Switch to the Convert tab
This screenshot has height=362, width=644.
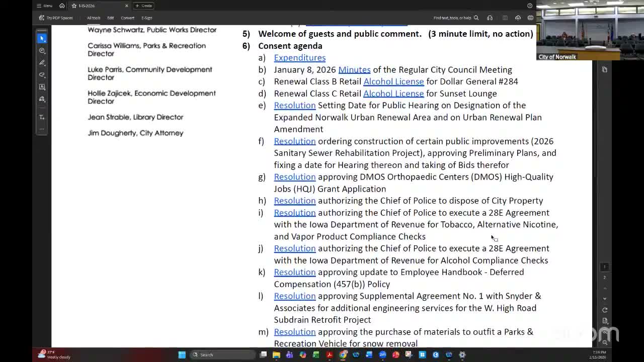coord(127,18)
